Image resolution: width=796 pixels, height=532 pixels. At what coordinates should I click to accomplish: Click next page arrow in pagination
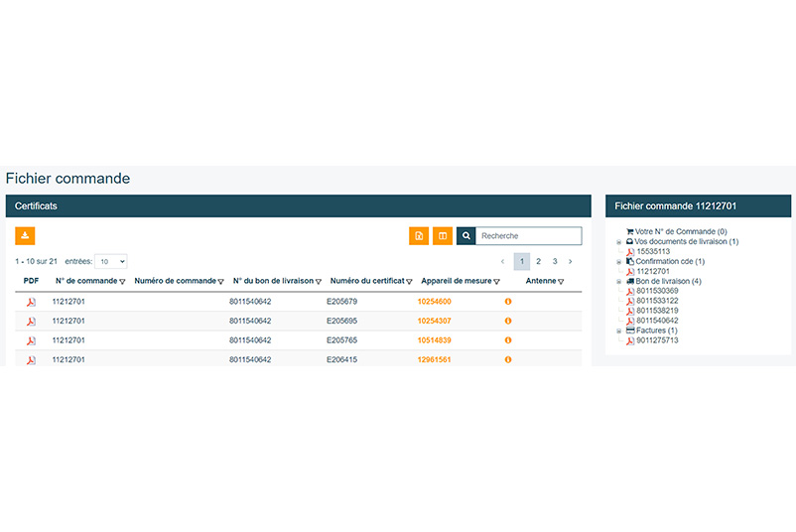click(571, 262)
